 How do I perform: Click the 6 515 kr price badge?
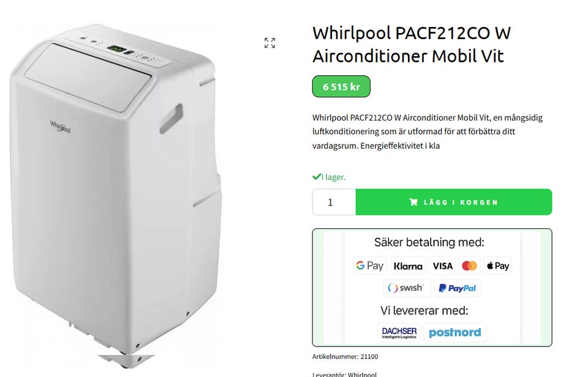pyautogui.click(x=341, y=86)
